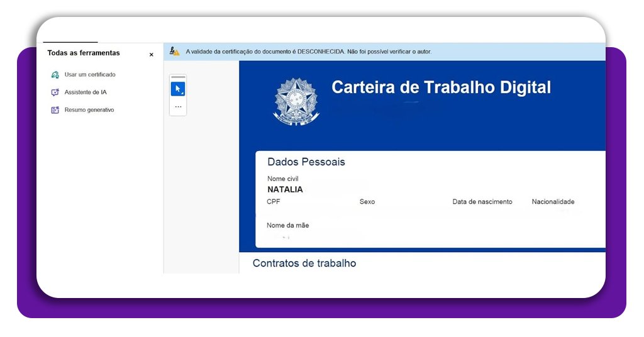Click the Nome da mãe label
Screen dimensions: 644x337
(x=287, y=225)
